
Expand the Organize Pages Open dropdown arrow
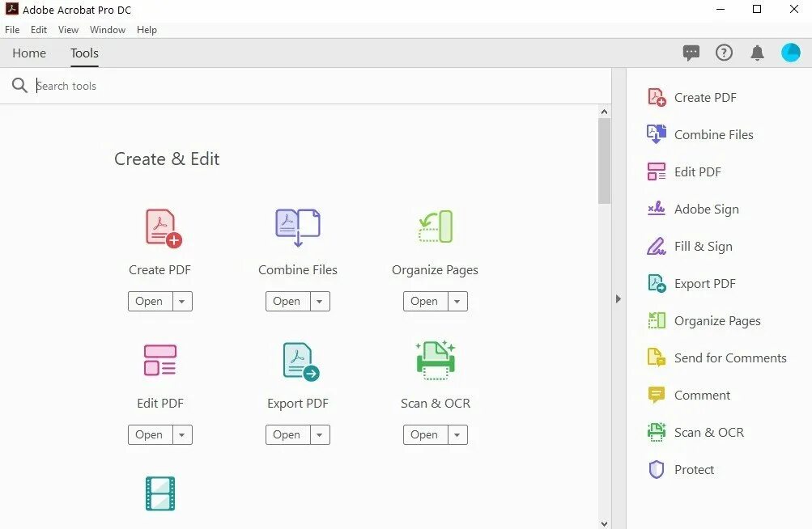[457, 301]
